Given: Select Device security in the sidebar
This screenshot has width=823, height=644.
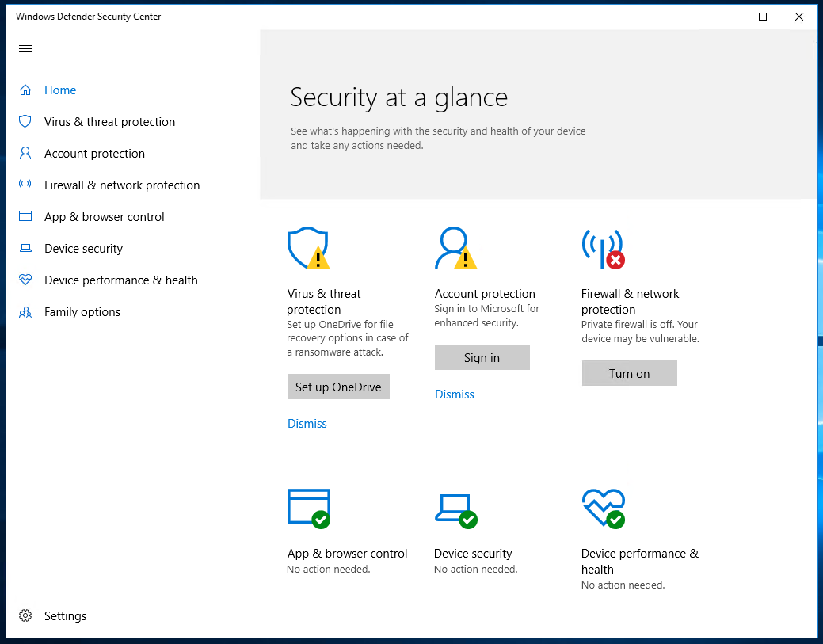Looking at the screenshot, I should 83,248.
